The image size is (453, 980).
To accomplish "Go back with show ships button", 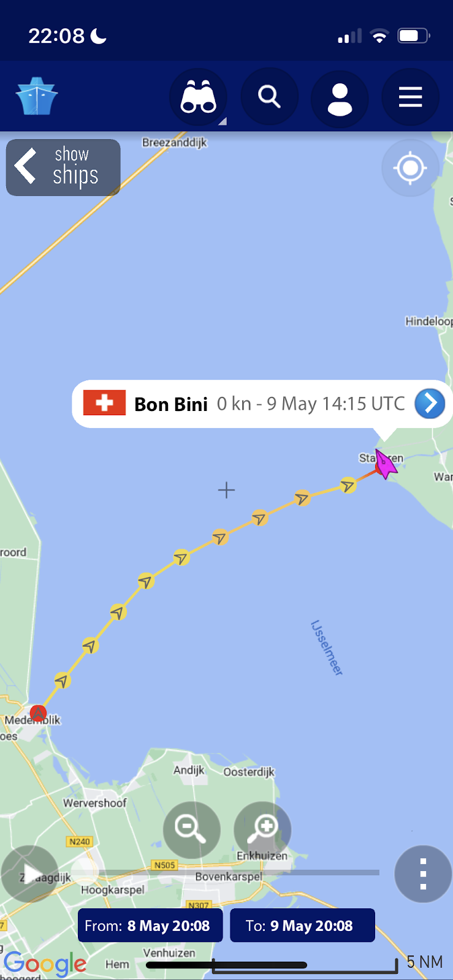I will (63, 167).
